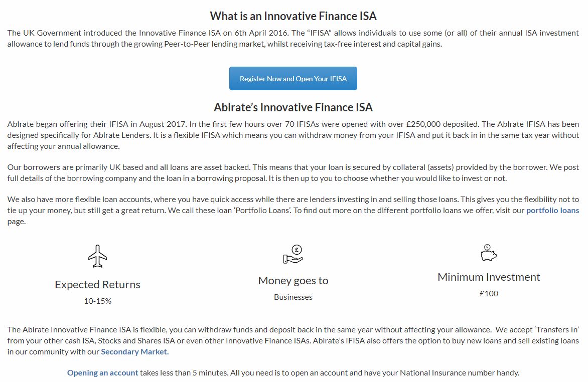Click paragraph describing flexible Portfolio Loans accounts
Screen dimensions: 588x382
(x=293, y=211)
